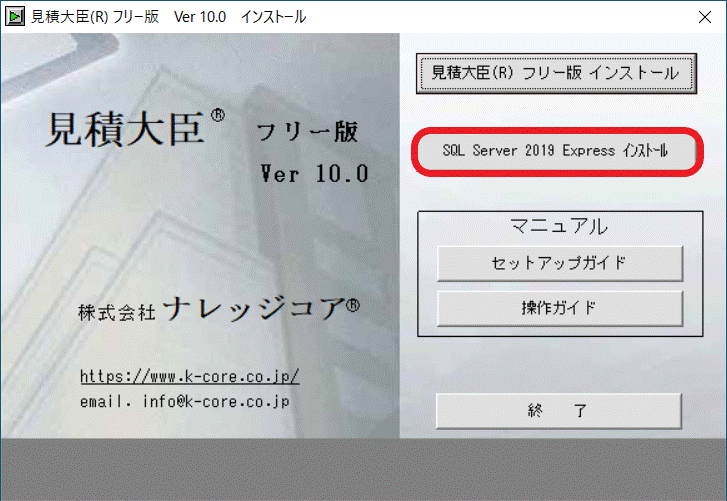Click the 終了 button to exit
Image resolution: width=727 pixels, height=501 pixels.
(559, 411)
